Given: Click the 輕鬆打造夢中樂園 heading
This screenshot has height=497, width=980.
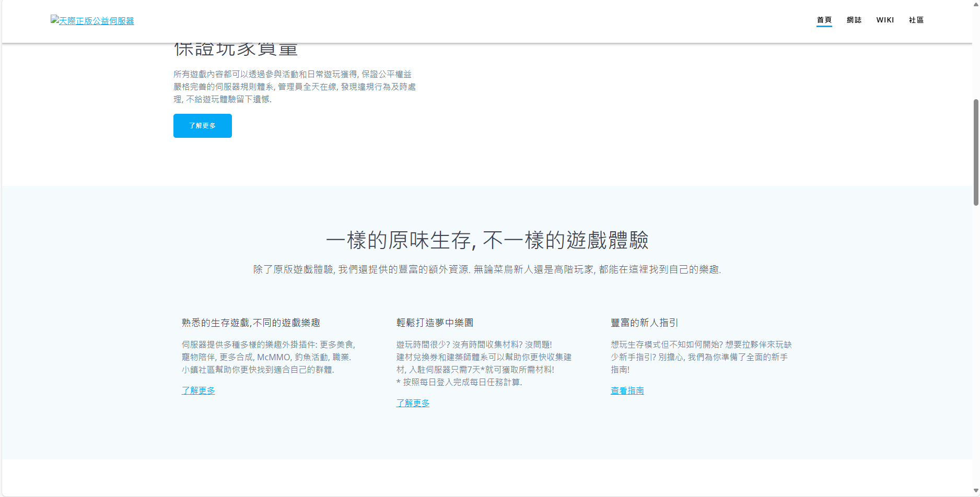Looking at the screenshot, I should click(435, 323).
